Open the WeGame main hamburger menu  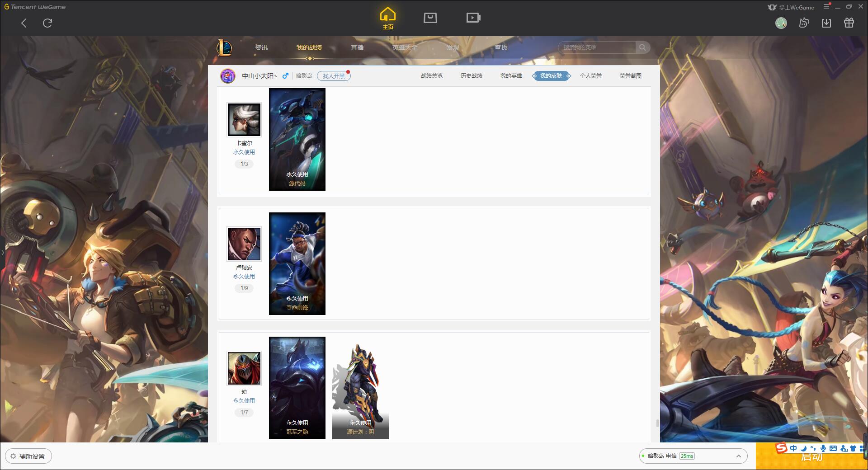pos(827,6)
